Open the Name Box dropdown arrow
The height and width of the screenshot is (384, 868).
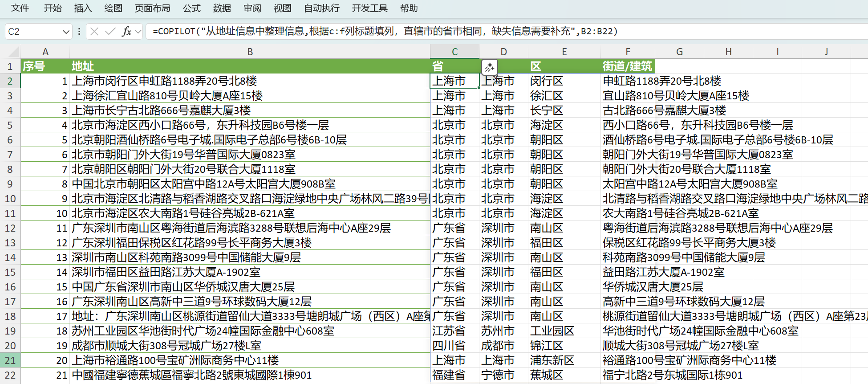click(x=66, y=32)
